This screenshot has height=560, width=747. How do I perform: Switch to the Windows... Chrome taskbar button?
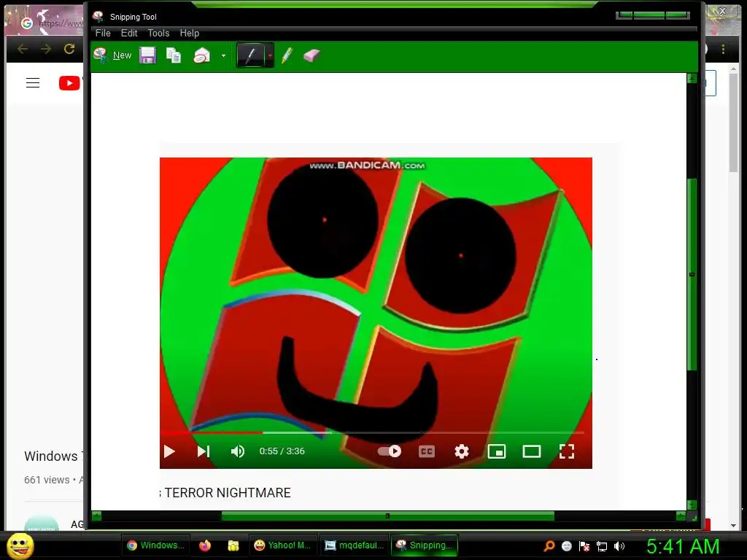point(156,545)
